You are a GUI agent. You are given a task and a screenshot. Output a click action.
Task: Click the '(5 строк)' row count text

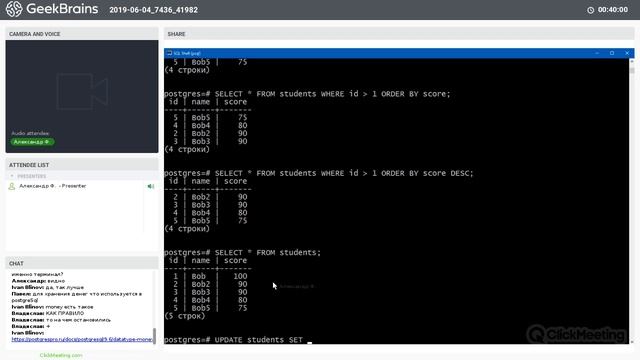tap(184, 316)
